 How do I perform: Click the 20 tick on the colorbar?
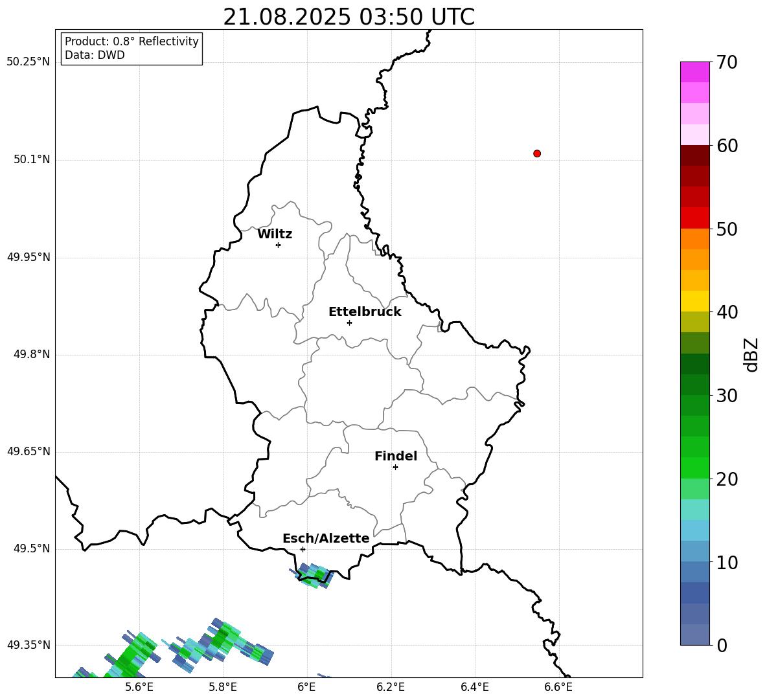pos(727,479)
